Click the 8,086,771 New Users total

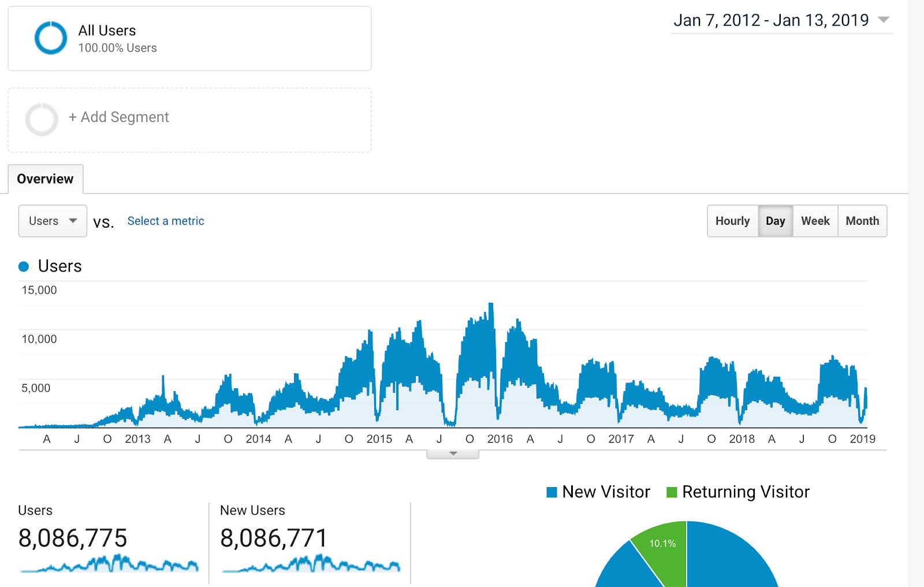[274, 538]
